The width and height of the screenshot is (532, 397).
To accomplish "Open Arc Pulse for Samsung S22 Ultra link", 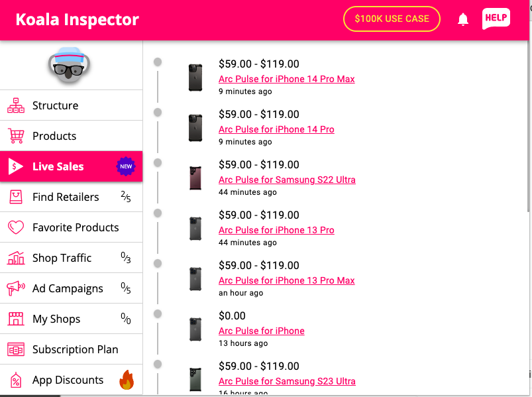I will (287, 180).
